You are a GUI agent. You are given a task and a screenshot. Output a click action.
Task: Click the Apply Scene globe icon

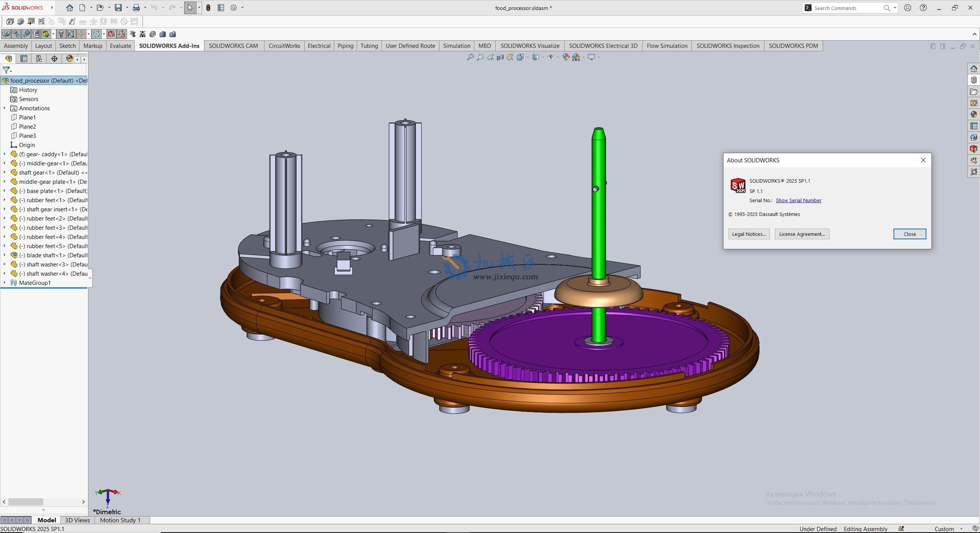[576, 57]
